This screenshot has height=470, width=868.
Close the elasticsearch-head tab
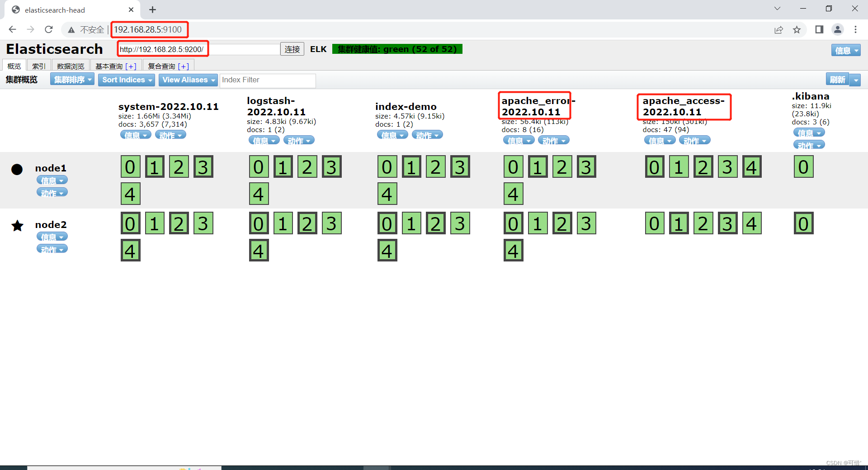pos(131,9)
